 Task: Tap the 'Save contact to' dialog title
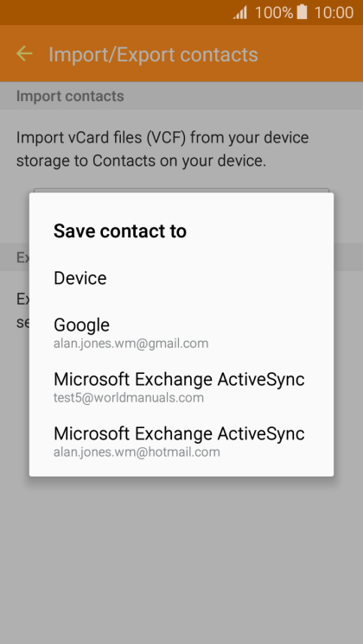coord(120,230)
